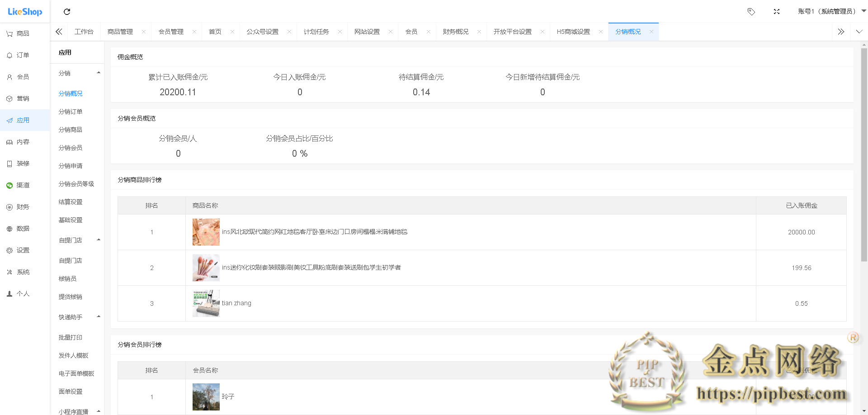Switch to the 工作台 tab
868x415 pixels.
coord(84,32)
